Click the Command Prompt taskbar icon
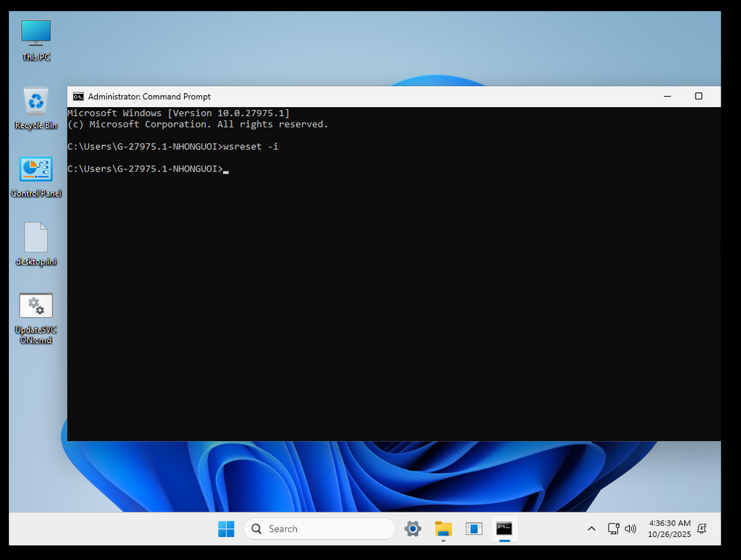This screenshot has width=741, height=560. pyautogui.click(x=504, y=528)
